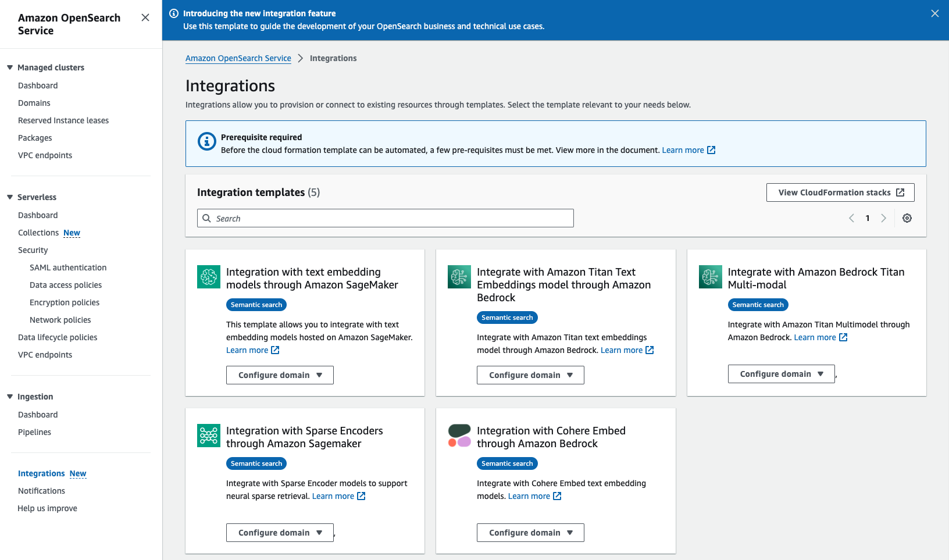
Task: Click the Search integration templates field
Action: (386, 218)
